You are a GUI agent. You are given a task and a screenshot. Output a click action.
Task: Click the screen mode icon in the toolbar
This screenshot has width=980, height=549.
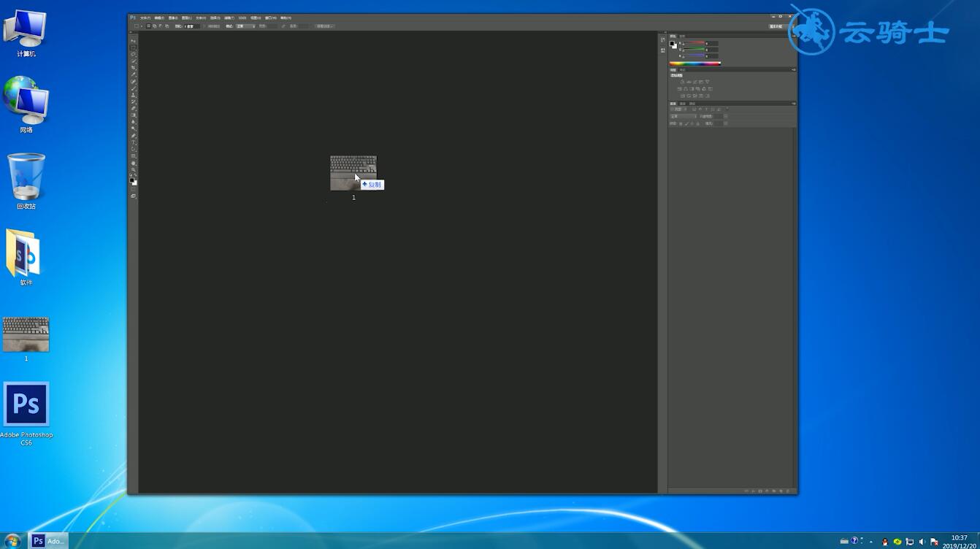pyautogui.click(x=134, y=196)
